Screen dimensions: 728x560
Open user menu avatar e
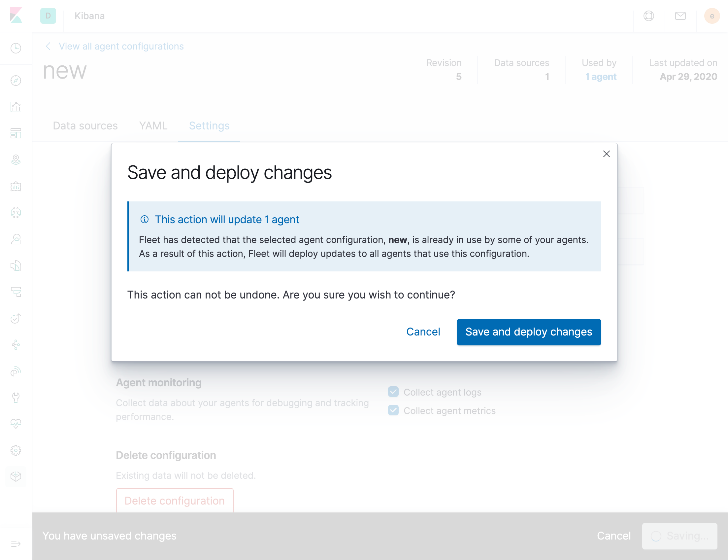click(x=712, y=16)
